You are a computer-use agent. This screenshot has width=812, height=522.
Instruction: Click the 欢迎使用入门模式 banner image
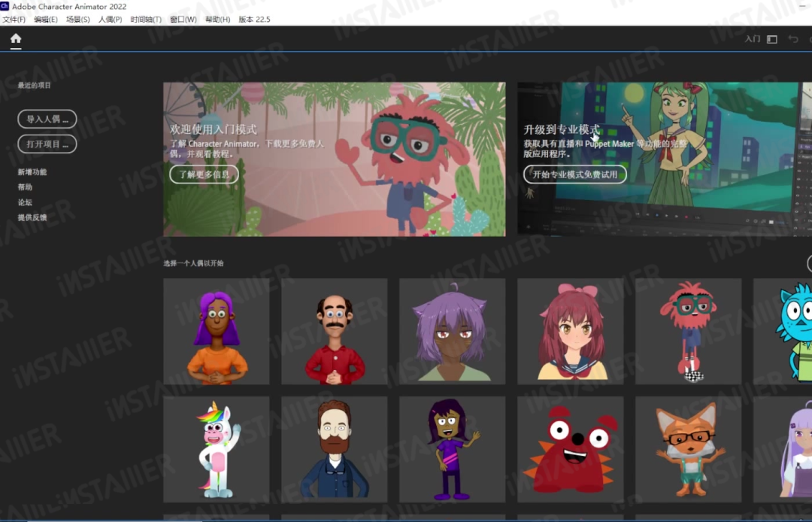click(335, 159)
